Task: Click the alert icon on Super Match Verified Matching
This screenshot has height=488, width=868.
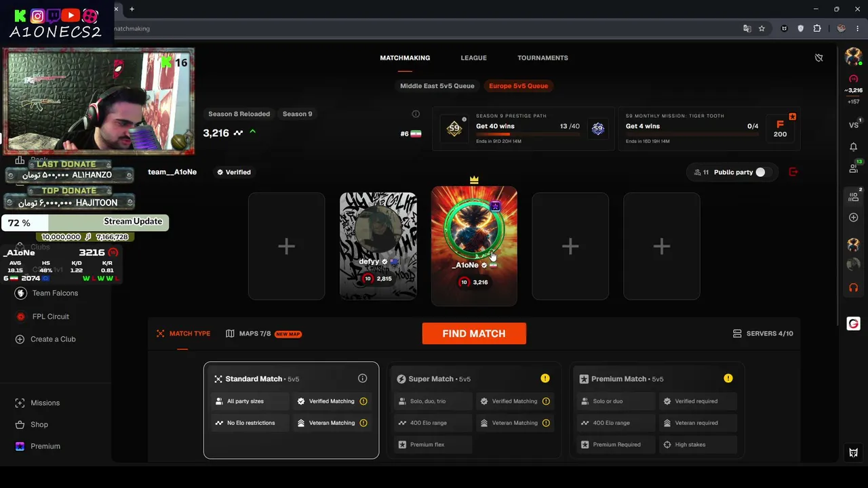Action: pos(546,401)
